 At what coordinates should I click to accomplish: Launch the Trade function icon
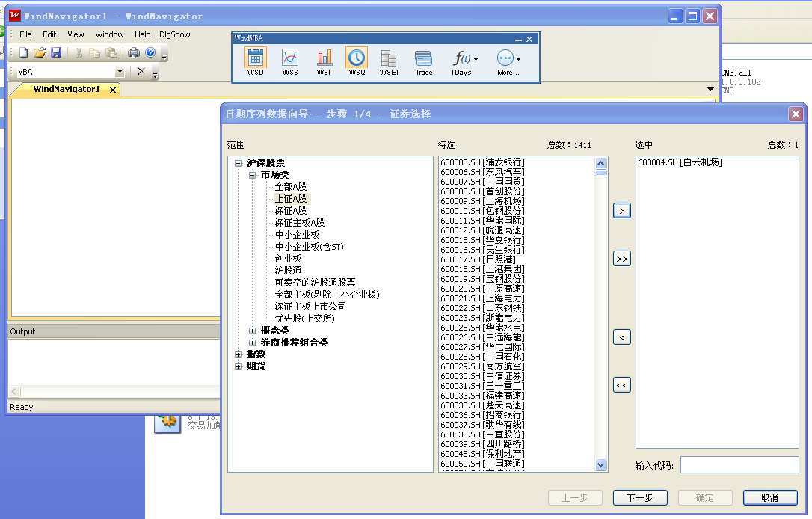(423, 58)
